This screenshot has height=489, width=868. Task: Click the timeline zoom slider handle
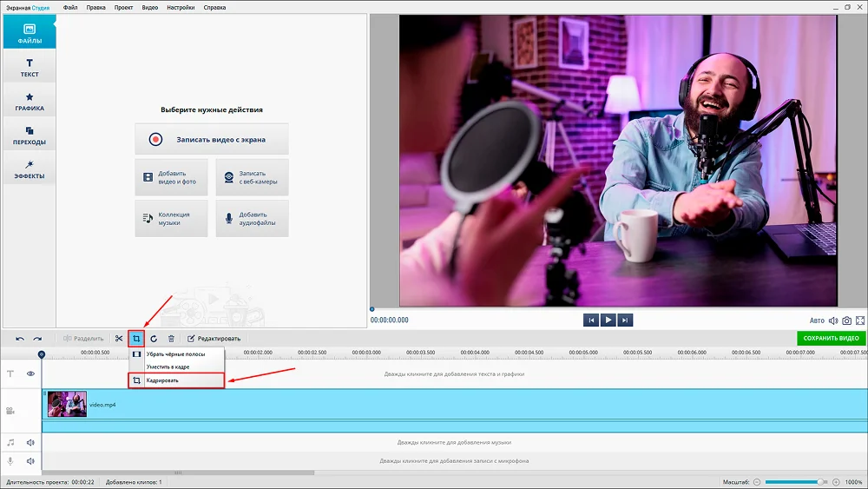click(x=820, y=482)
